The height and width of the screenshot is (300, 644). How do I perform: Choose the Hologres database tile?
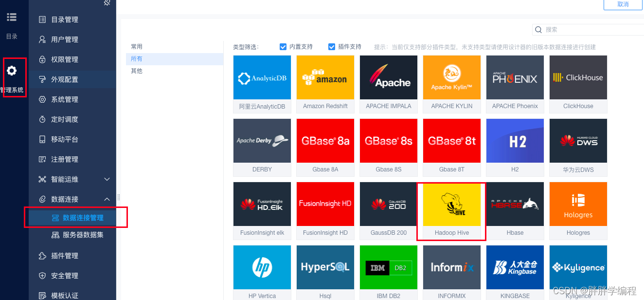pyautogui.click(x=578, y=211)
